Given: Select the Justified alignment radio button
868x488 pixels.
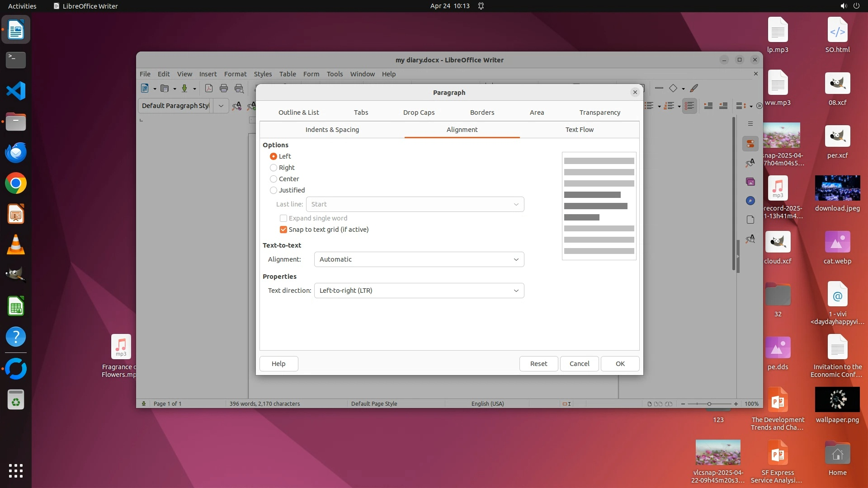Looking at the screenshot, I should tap(274, 190).
